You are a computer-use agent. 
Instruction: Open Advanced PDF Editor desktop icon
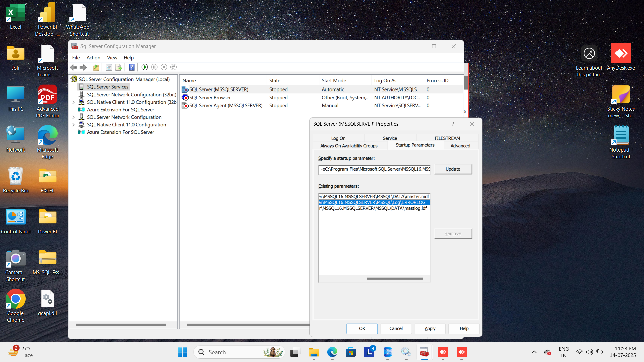[47, 95]
